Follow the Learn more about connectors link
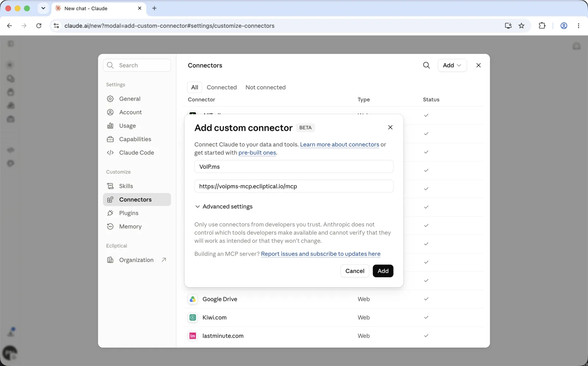This screenshot has width=588, height=366. [340, 145]
